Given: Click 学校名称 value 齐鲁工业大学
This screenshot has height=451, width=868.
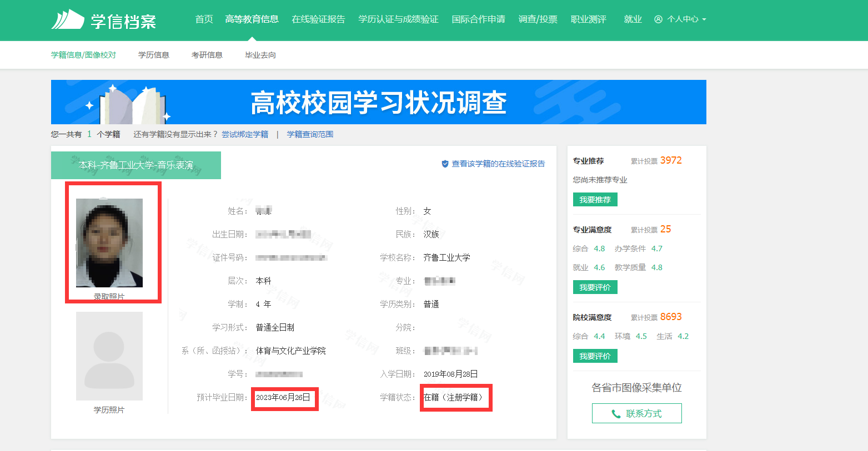Looking at the screenshot, I should (447, 257).
